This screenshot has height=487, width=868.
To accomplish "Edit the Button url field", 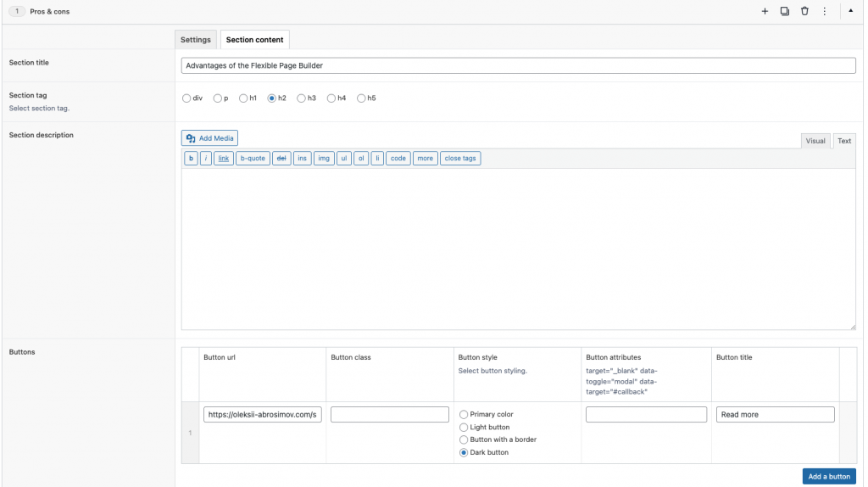I will click(x=263, y=414).
